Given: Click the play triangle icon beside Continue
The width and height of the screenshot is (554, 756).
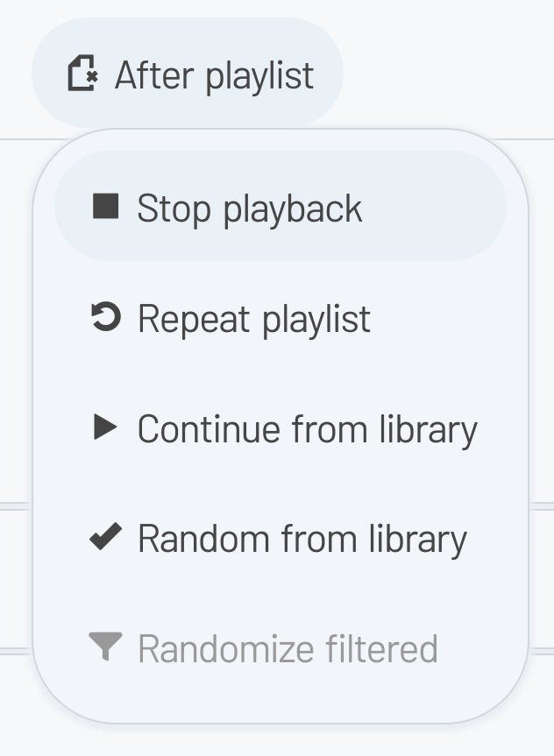Looking at the screenshot, I should point(105,427).
